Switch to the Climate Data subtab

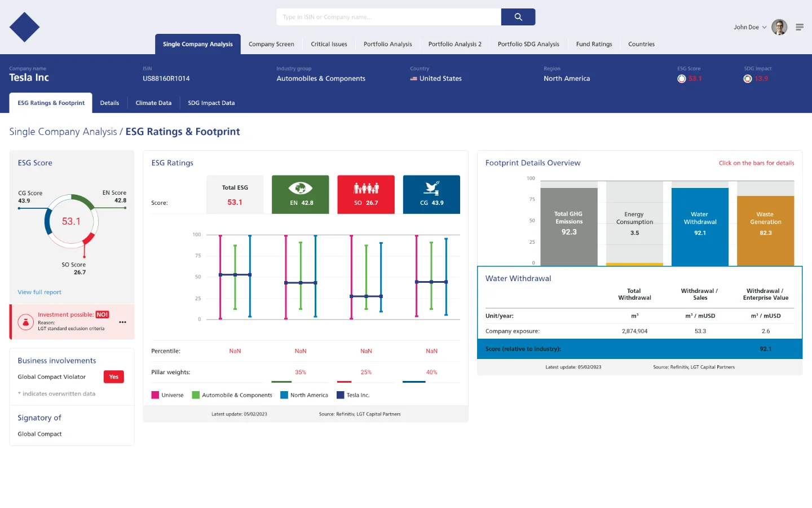pos(153,103)
